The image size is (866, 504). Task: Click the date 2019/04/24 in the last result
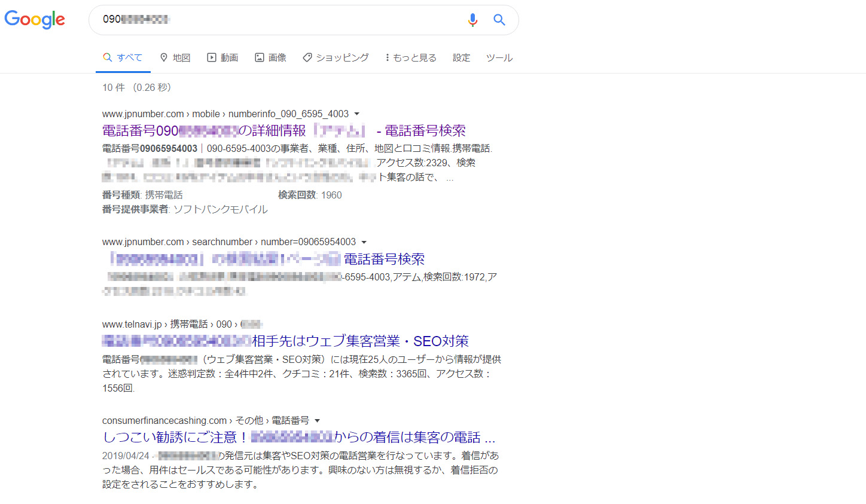tap(126, 456)
